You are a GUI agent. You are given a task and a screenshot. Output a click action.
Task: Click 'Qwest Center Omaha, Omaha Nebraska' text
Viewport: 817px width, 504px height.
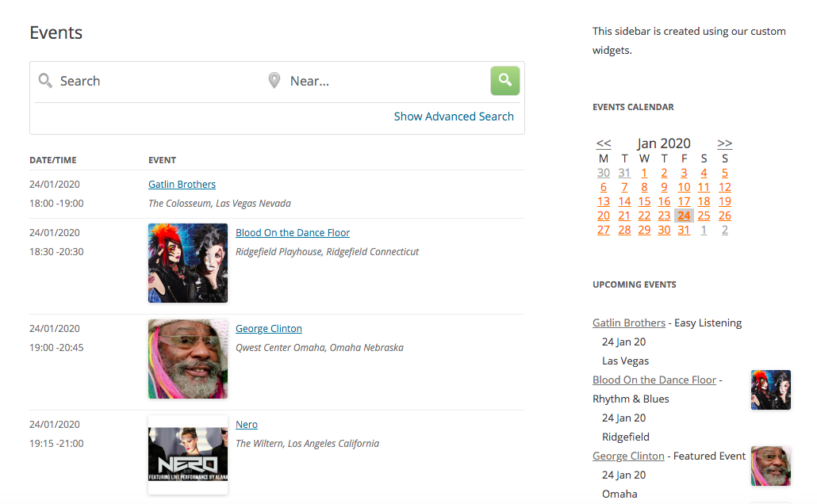coord(320,348)
